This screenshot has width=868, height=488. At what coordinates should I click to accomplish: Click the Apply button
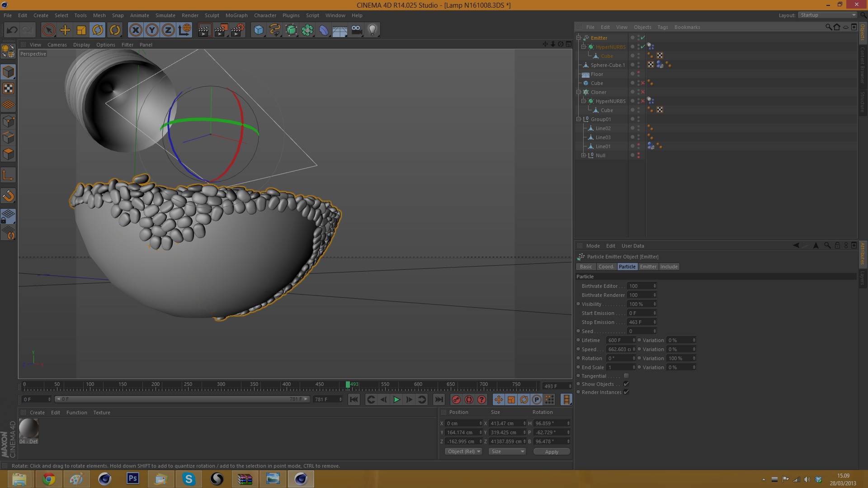click(552, 452)
